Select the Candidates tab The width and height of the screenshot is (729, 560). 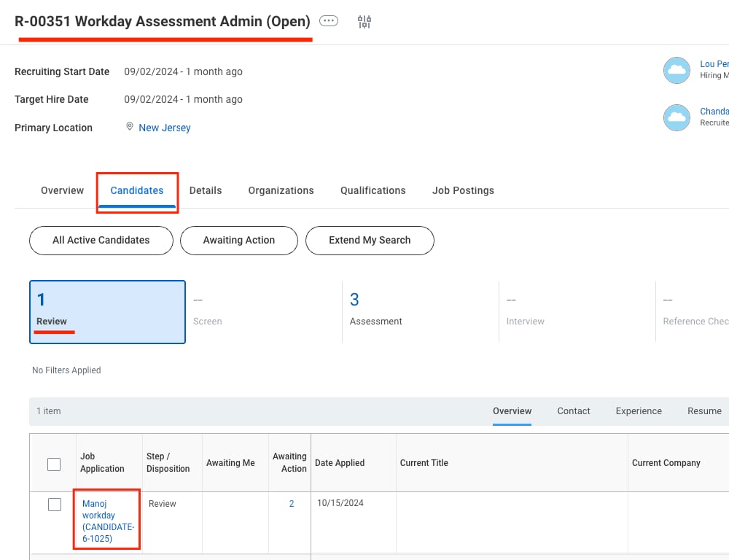[137, 190]
